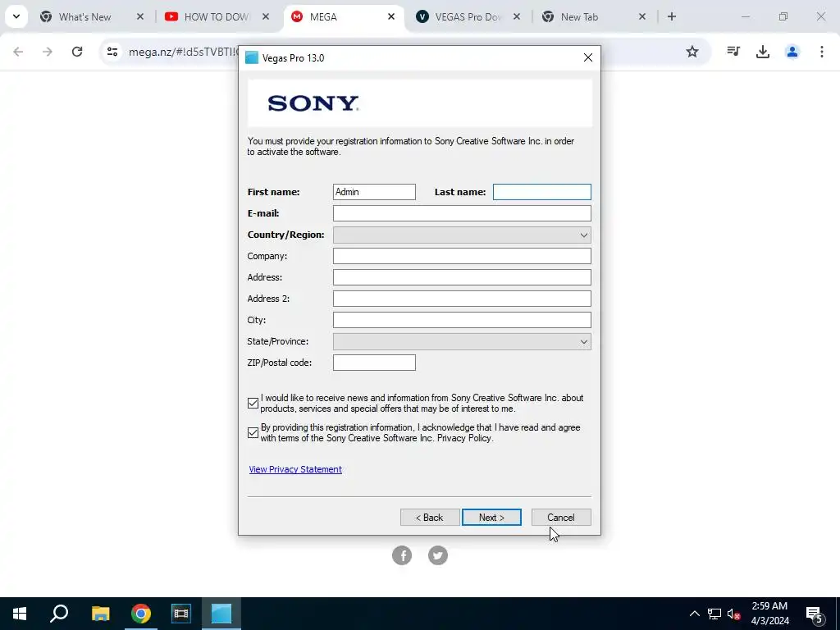Close the HOW TO DOW YouTube tab
The width and height of the screenshot is (840, 630).
point(266,16)
